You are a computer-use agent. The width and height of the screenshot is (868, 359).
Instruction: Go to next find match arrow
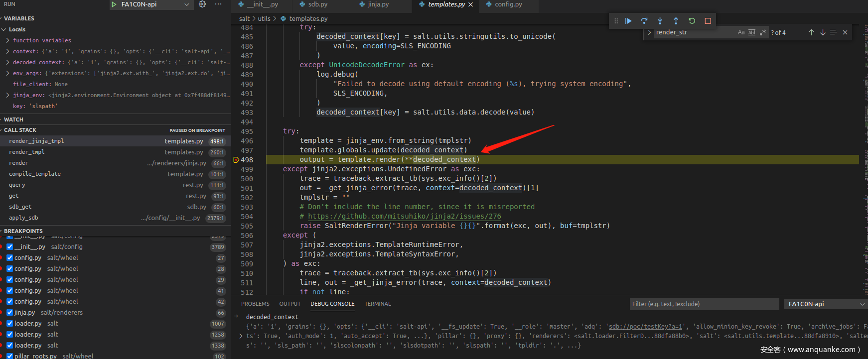click(x=823, y=32)
